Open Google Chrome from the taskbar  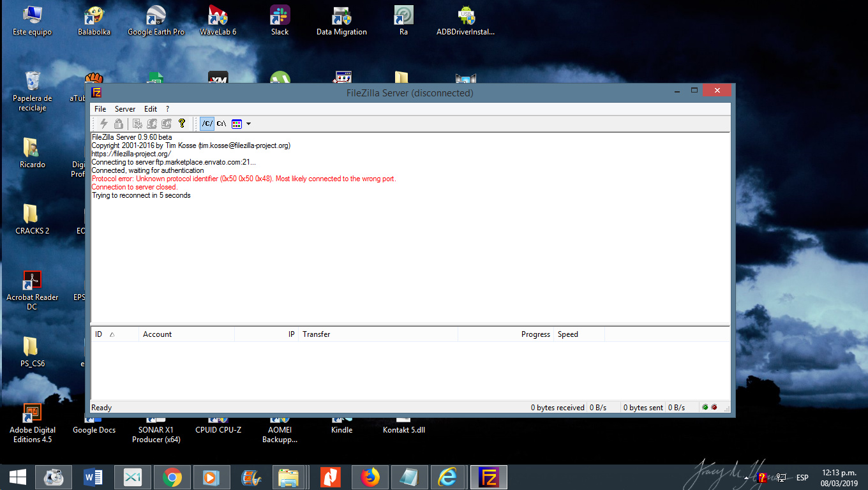click(x=172, y=477)
